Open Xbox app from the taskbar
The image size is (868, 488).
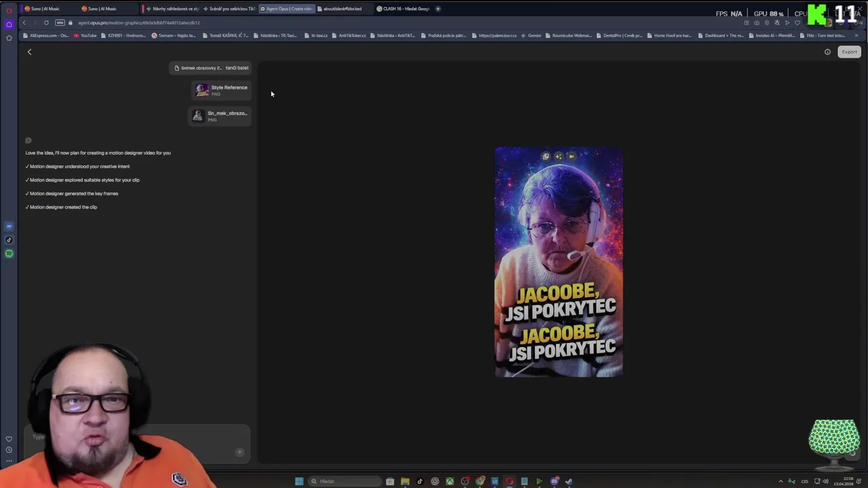tap(450, 481)
